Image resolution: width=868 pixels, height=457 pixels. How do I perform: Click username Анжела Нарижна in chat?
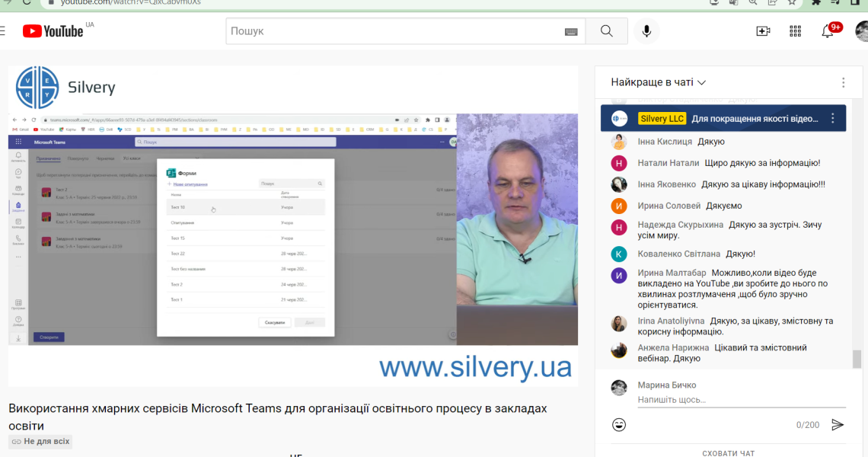tap(673, 347)
